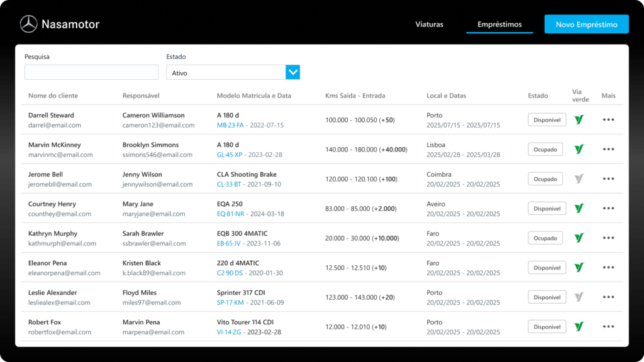
Task: Click Via Verde icon for Darrell Steward
Action: coord(579,119)
